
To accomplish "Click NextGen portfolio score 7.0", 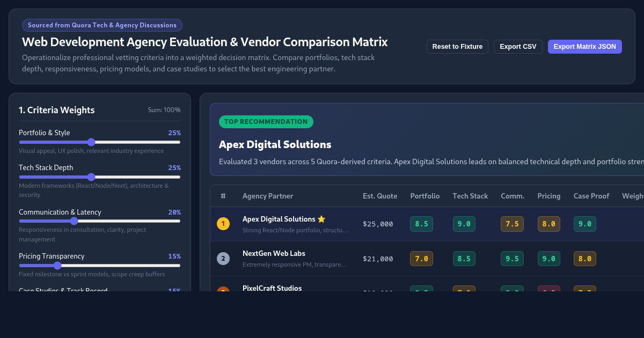I will click(x=421, y=259).
